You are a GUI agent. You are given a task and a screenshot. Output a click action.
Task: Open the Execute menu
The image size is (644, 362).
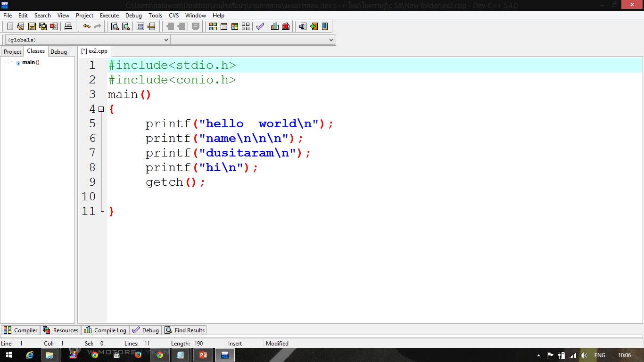pos(109,15)
